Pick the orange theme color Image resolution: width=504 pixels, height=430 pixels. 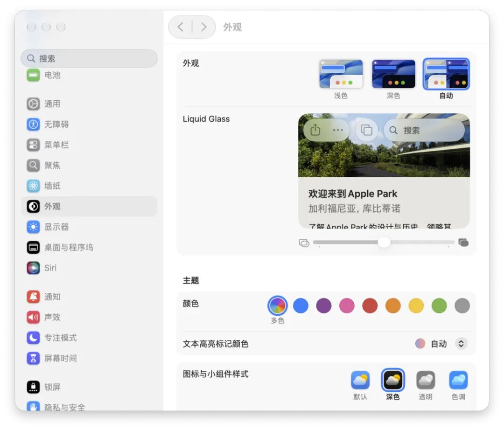(x=393, y=305)
